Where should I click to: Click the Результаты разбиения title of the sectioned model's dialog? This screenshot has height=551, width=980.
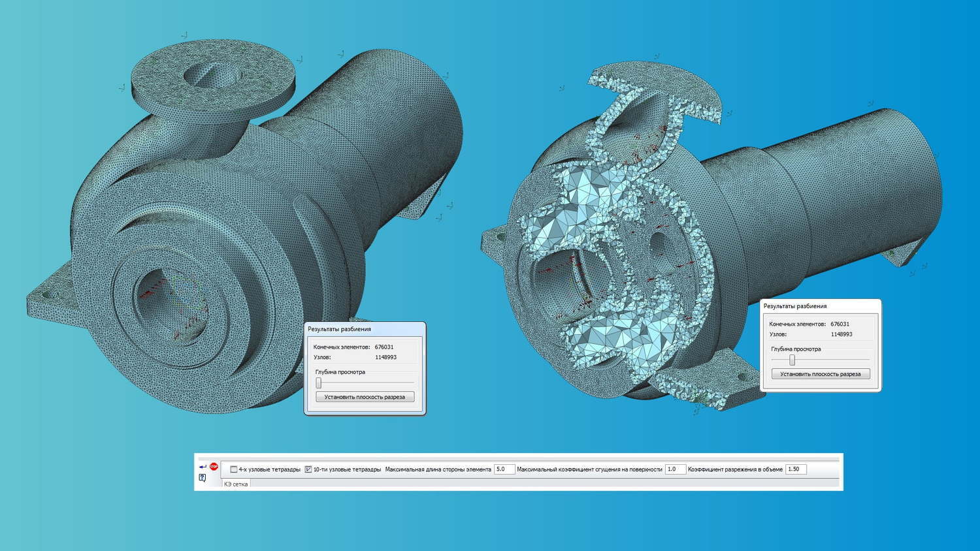pos(795,306)
